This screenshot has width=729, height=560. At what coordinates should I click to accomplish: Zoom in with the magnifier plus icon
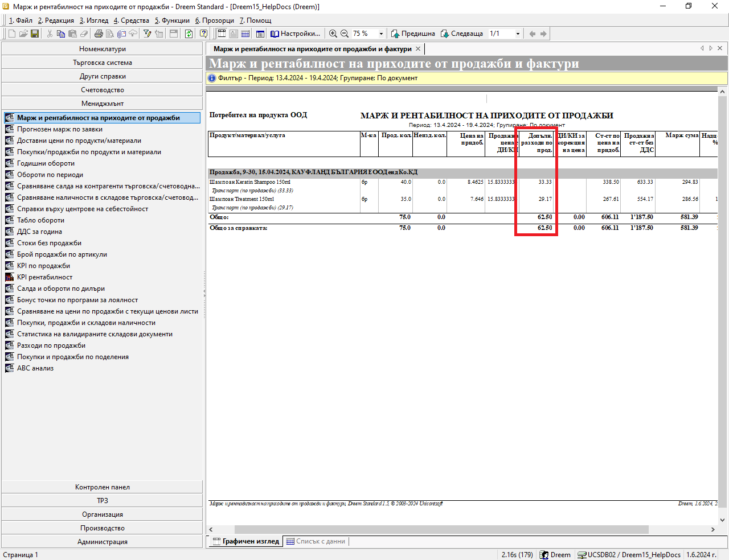[x=333, y=34]
